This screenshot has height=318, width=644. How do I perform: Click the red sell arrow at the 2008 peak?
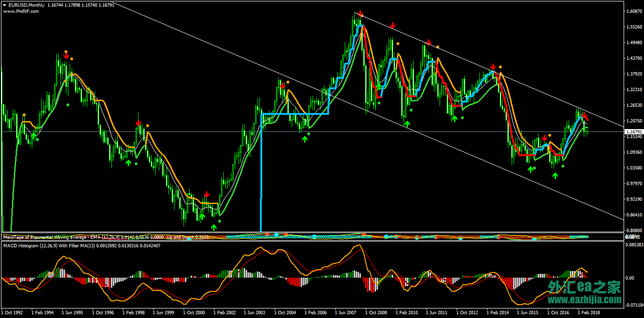tap(360, 14)
